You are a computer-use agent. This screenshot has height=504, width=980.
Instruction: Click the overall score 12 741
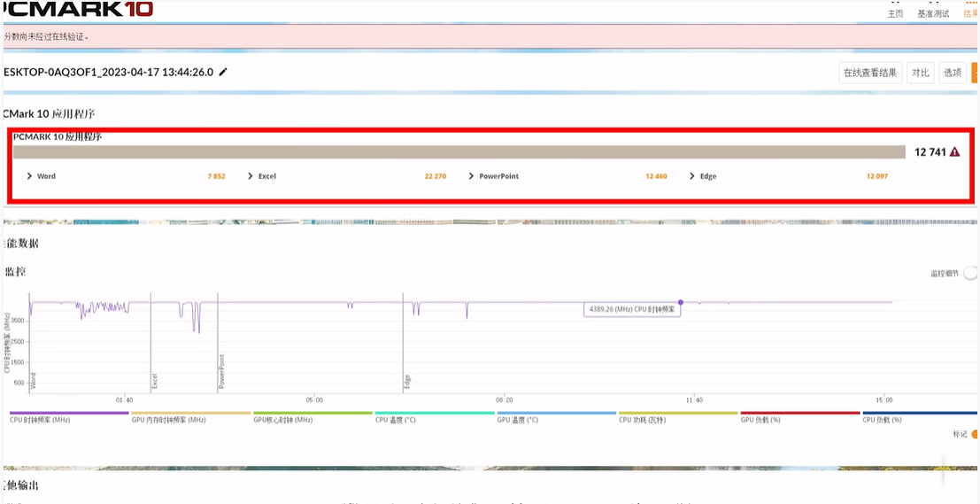pyautogui.click(x=930, y=152)
